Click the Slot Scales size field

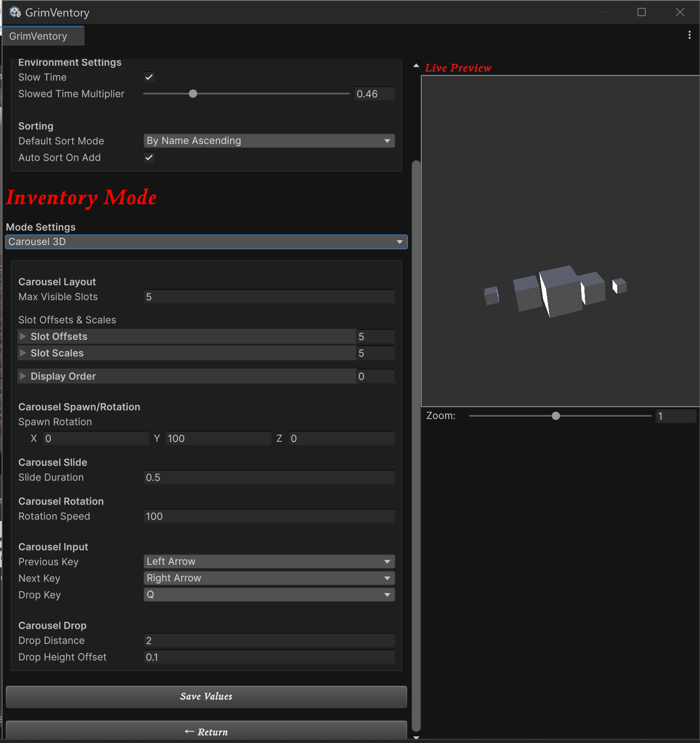[x=375, y=353]
